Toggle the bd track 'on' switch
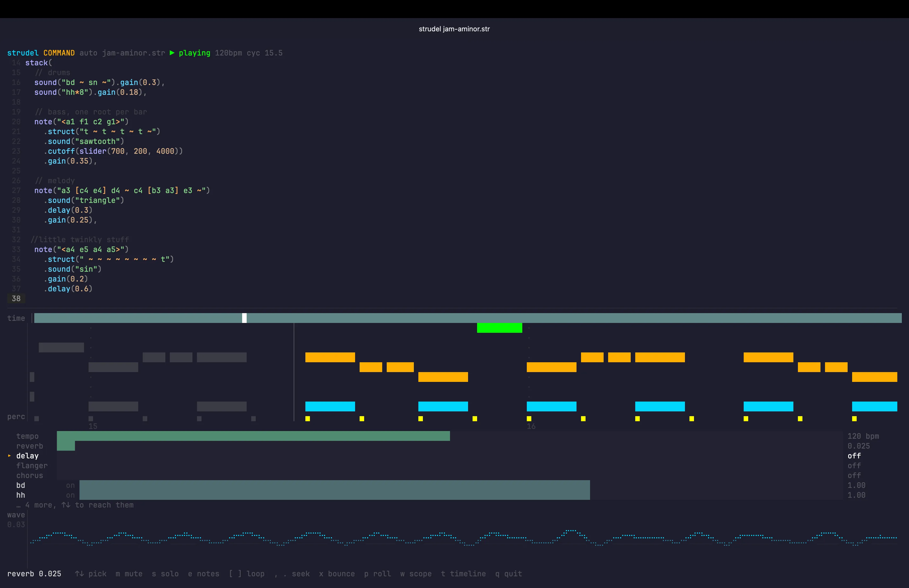 pyautogui.click(x=70, y=485)
